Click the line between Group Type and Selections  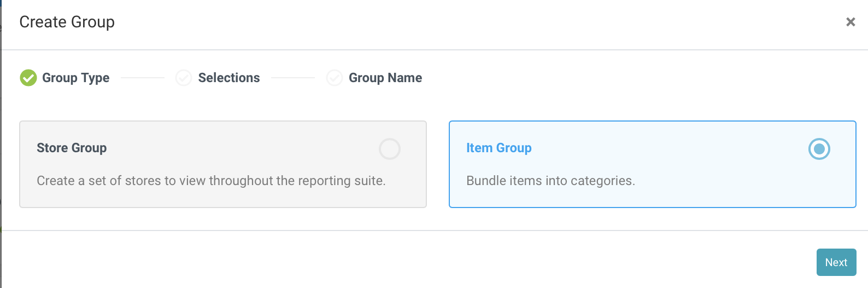pos(143,78)
